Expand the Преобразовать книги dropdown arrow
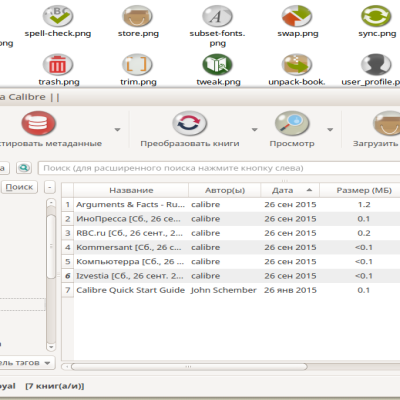This screenshot has width=400, height=400. [255, 130]
